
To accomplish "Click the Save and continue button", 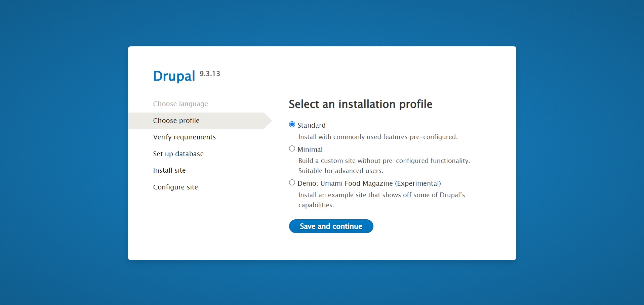I will pyautogui.click(x=331, y=226).
